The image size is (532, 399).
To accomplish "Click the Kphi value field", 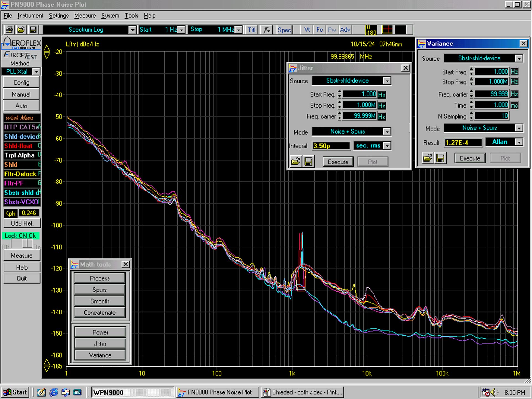I will 29,213.
